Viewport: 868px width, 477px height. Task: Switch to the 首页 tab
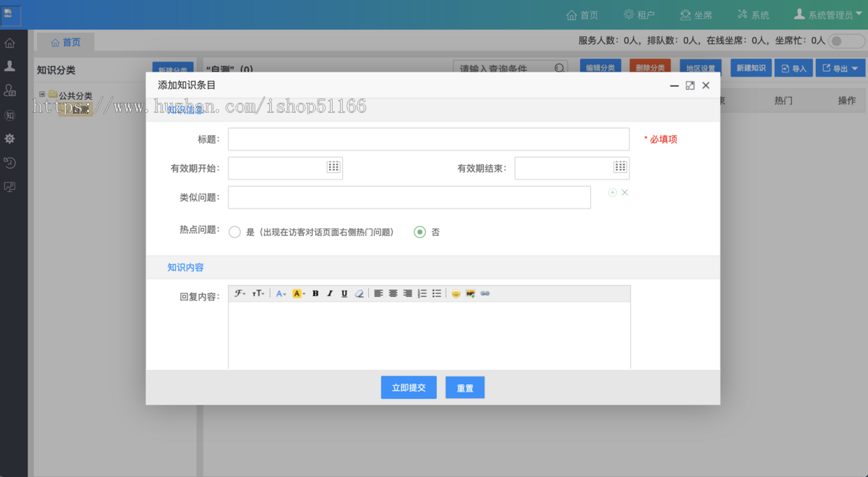pyautogui.click(x=66, y=42)
